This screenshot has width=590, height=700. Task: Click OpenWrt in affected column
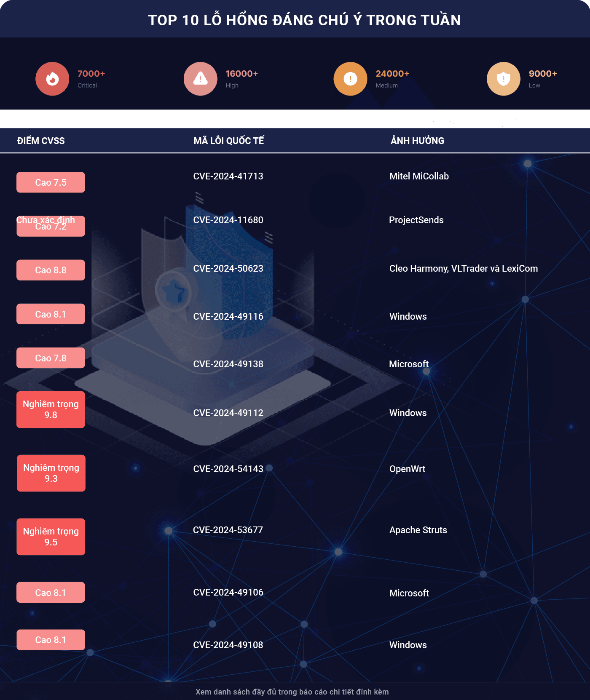pyautogui.click(x=407, y=469)
